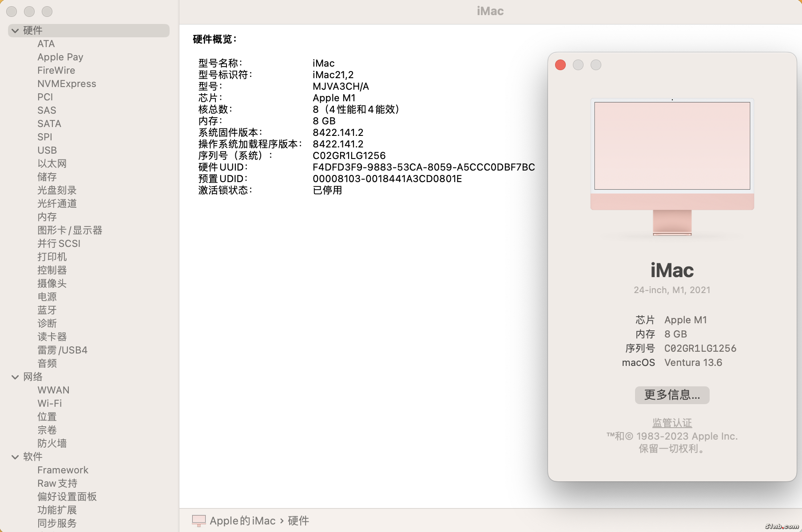Click the pink iMac image thumbnail
This screenshot has height=532, width=802.
click(671, 167)
